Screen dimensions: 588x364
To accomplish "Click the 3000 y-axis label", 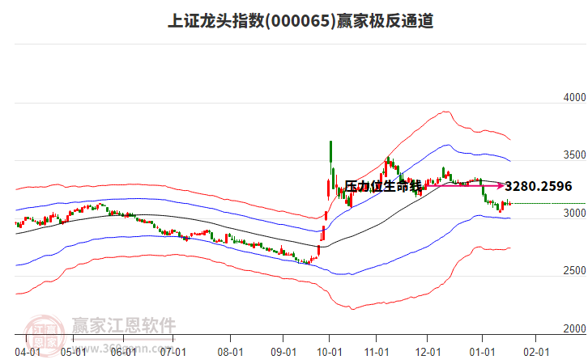I will pyautogui.click(x=574, y=213).
